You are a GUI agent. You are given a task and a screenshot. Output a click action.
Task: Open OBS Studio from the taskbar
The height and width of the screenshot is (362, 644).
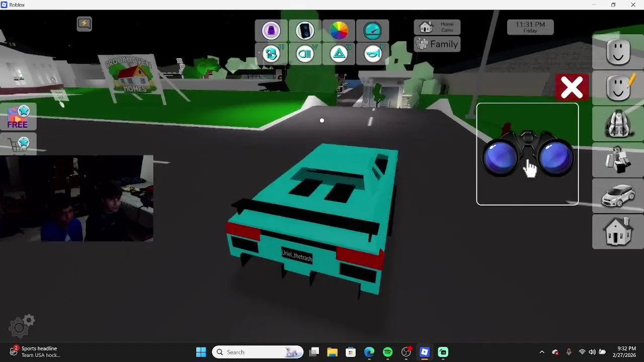click(406, 352)
